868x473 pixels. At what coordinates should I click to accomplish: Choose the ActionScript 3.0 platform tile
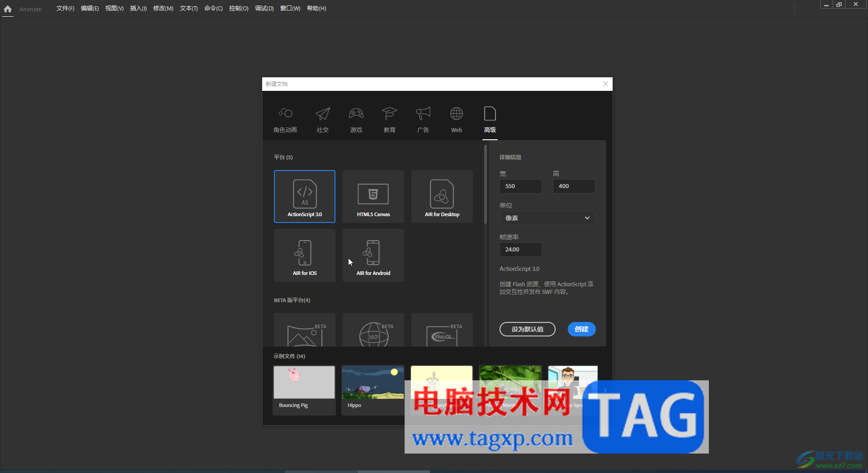click(305, 196)
